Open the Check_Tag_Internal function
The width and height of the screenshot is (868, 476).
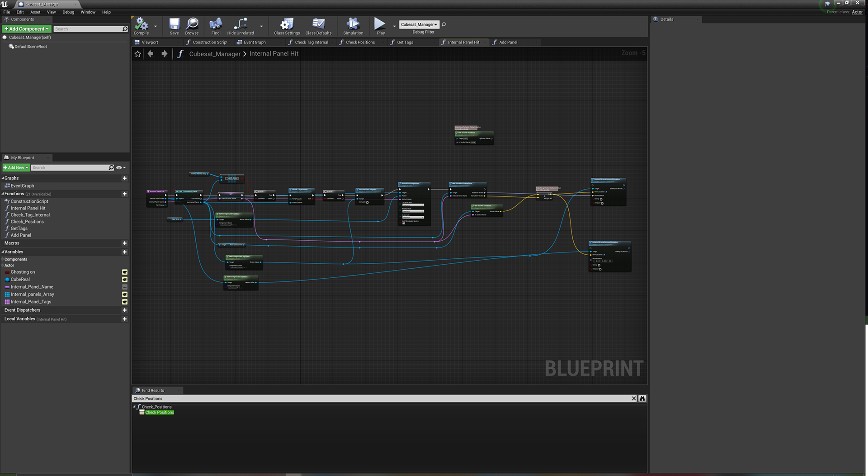[x=30, y=215]
